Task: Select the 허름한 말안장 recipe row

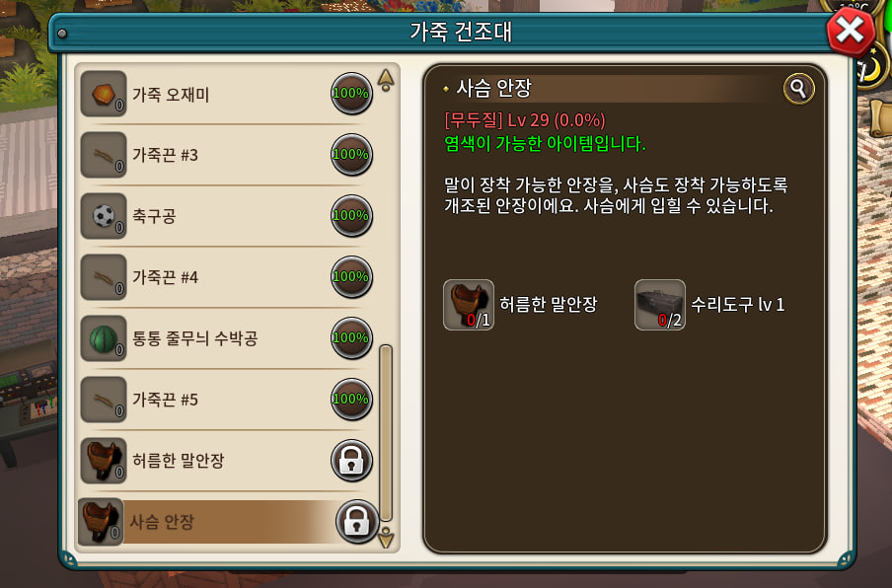Action: tap(228, 461)
